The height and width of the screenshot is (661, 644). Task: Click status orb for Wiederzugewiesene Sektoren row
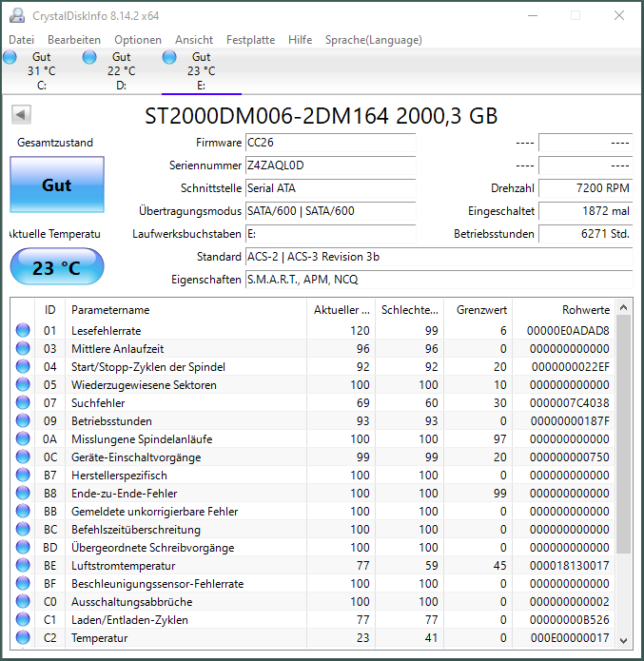pos(23,385)
